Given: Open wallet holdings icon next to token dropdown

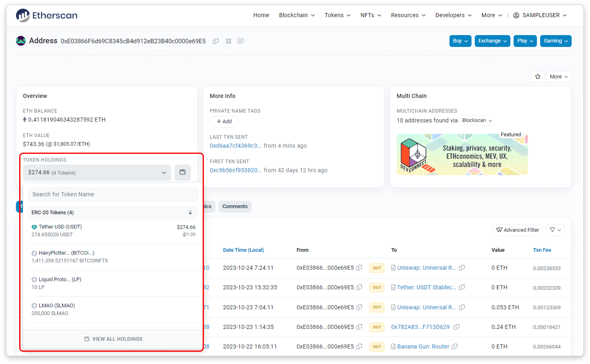Looking at the screenshot, I should point(182,172).
